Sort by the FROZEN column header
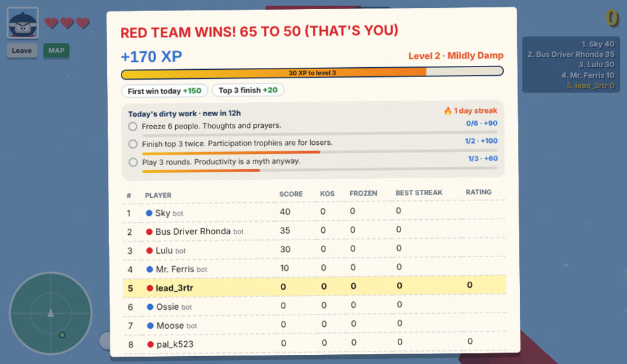627x364 pixels. point(363,193)
